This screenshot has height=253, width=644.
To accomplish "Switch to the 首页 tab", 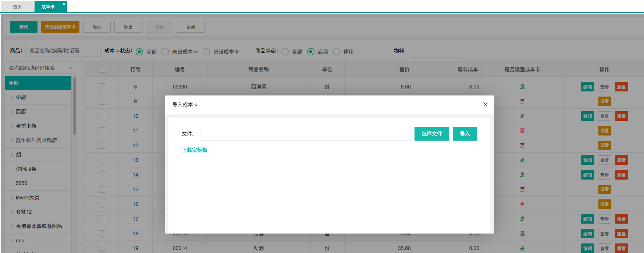I will (17, 7).
